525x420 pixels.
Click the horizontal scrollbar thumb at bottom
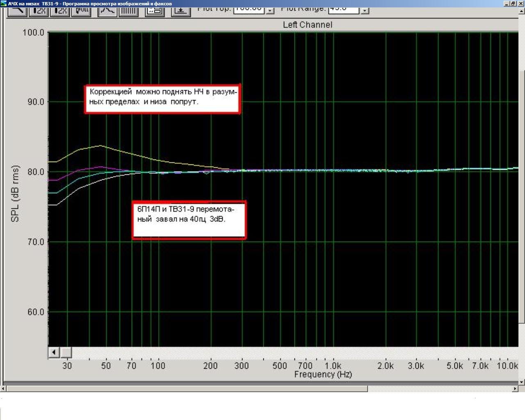coord(187,388)
